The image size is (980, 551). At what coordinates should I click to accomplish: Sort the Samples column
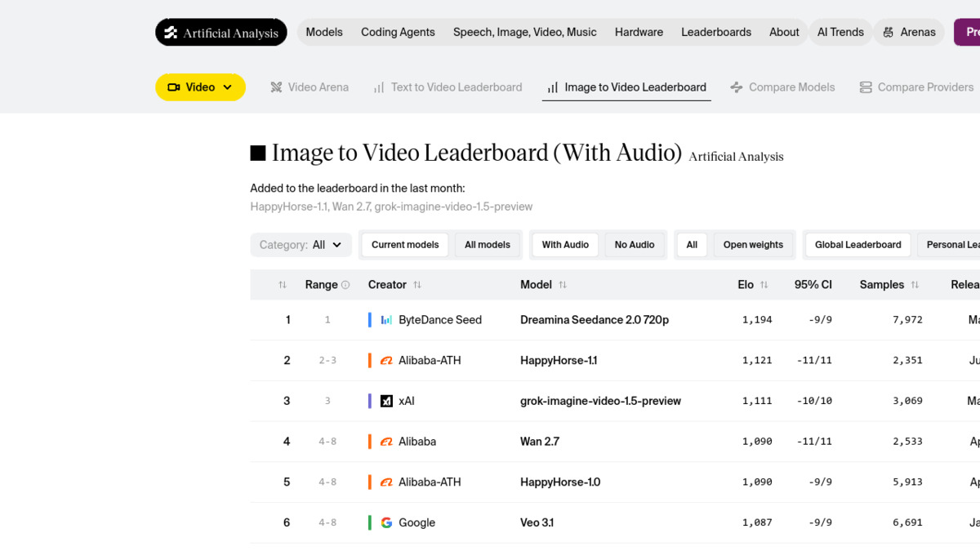(915, 285)
